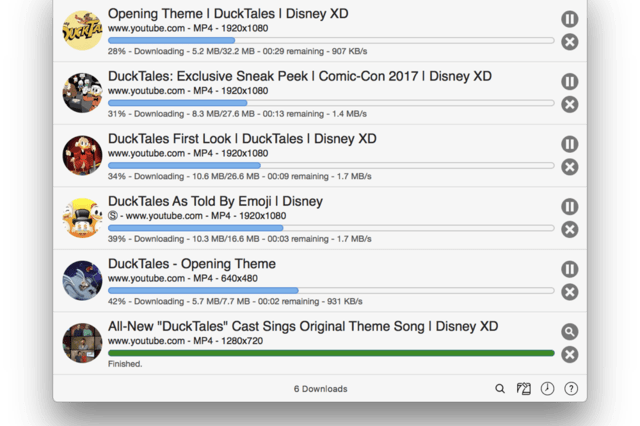The width and height of the screenshot is (640, 426).
Task: Click status '31% - Downloading - 8.3 MB/27.6 MB'
Action: coord(237,114)
